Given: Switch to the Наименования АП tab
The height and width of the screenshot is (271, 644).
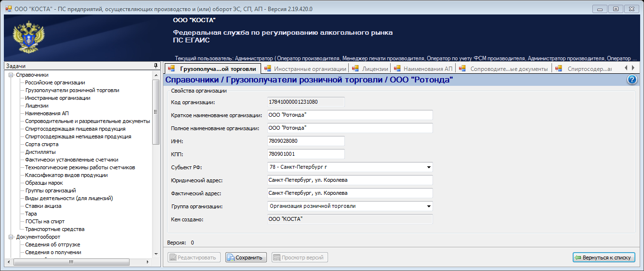Looking at the screenshot, I should [423, 69].
